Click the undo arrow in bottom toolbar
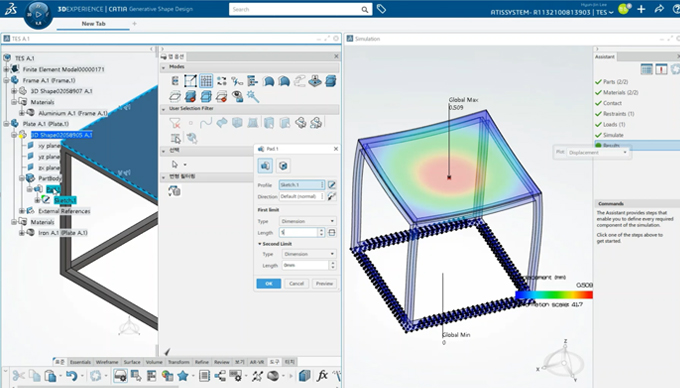The height and width of the screenshot is (388, 680). (x=72, y=376)
